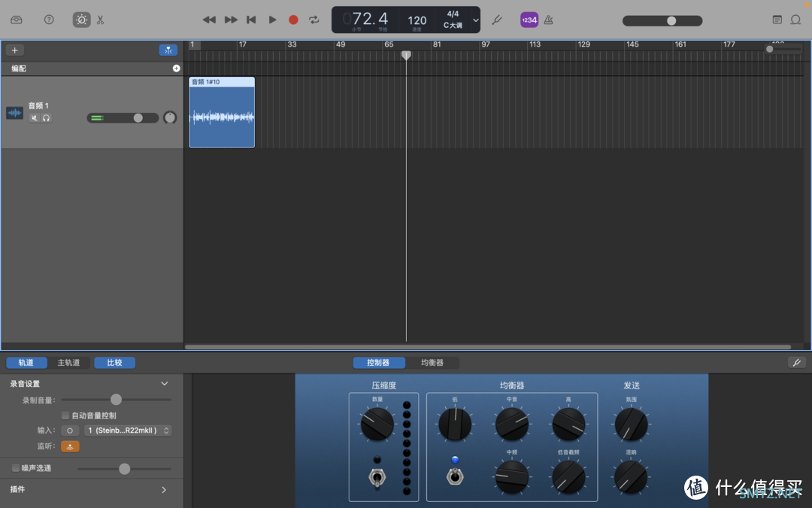This screenshot has height=508, width=812.
Task: Switch to the 控制器 tab
Action: click(378, 363)
